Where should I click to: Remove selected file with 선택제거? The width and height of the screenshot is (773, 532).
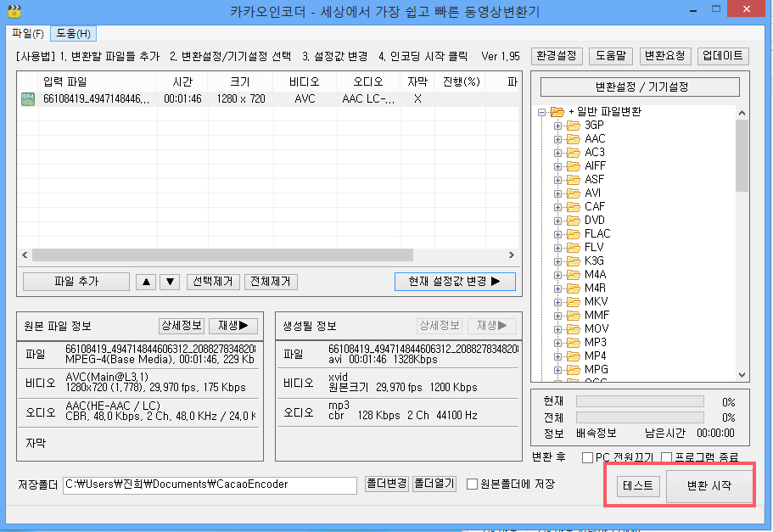coord(213,282)
